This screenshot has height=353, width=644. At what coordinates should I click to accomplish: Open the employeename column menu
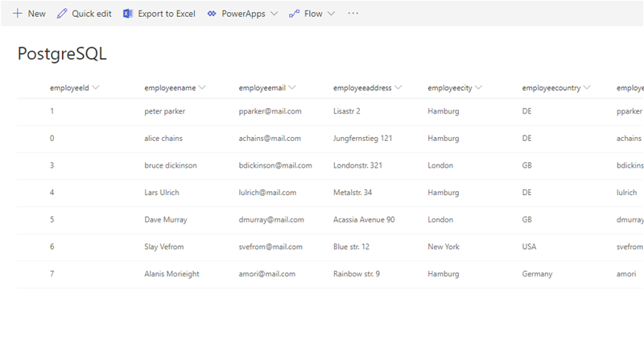[x=202, y=87]
